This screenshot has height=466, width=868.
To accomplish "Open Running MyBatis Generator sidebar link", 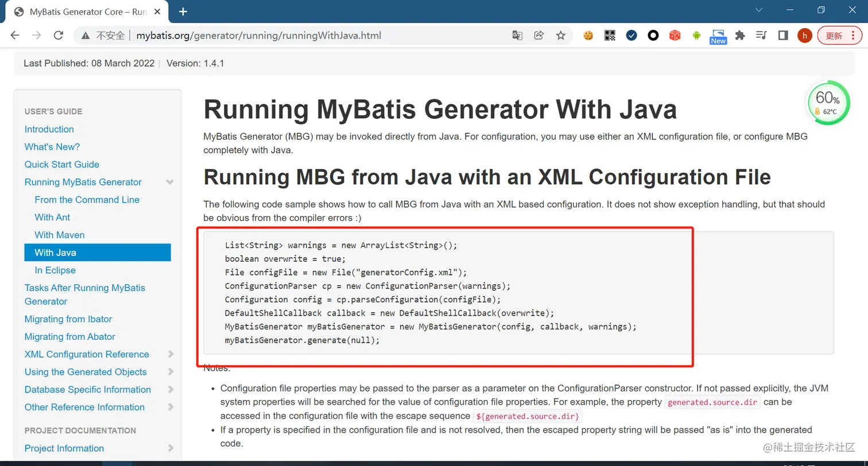I will coord(83,182).
